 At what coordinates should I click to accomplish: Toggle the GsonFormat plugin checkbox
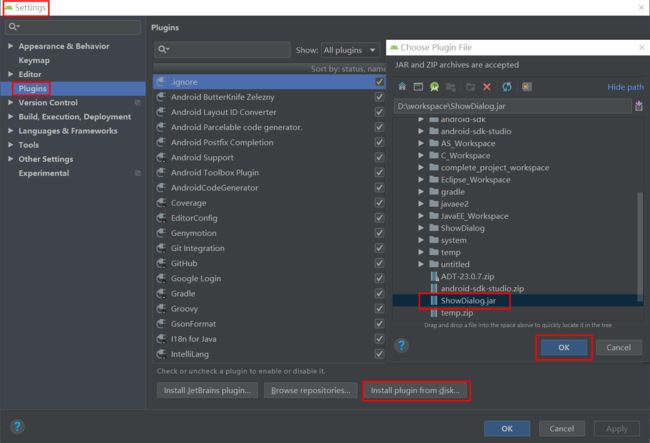pos(379,324)
